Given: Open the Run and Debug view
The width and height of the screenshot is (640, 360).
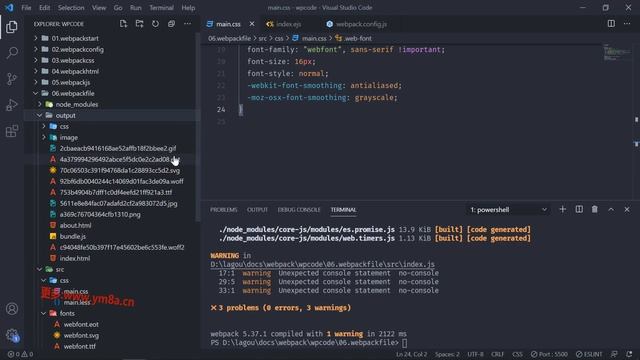Looking at the screenshot, I should [12, 105].
